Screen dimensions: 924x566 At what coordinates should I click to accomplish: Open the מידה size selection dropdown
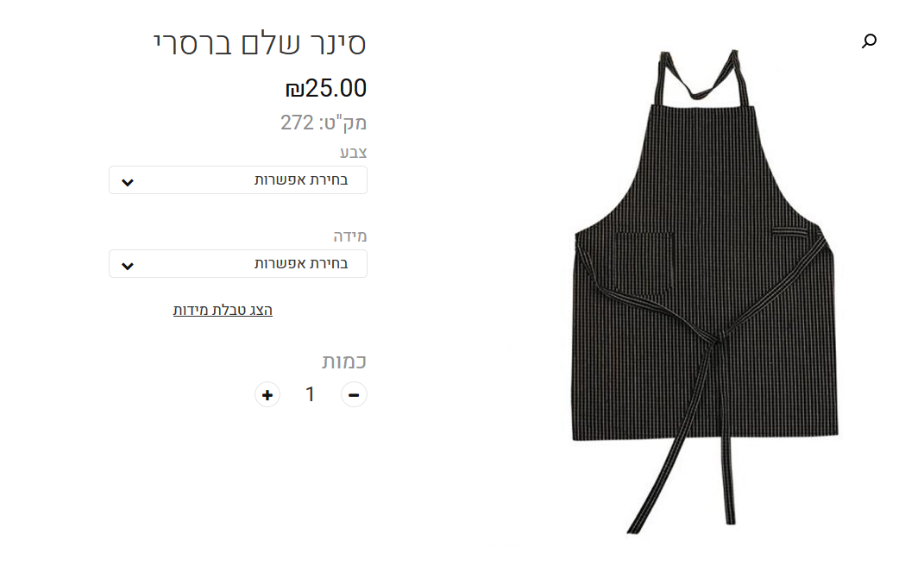(x=238, y=263)
